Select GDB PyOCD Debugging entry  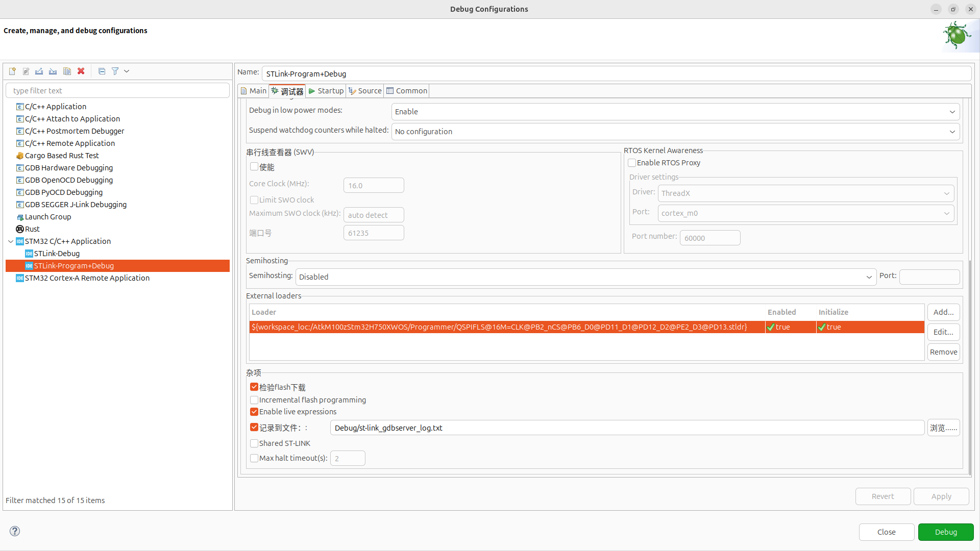coord(64,192)
